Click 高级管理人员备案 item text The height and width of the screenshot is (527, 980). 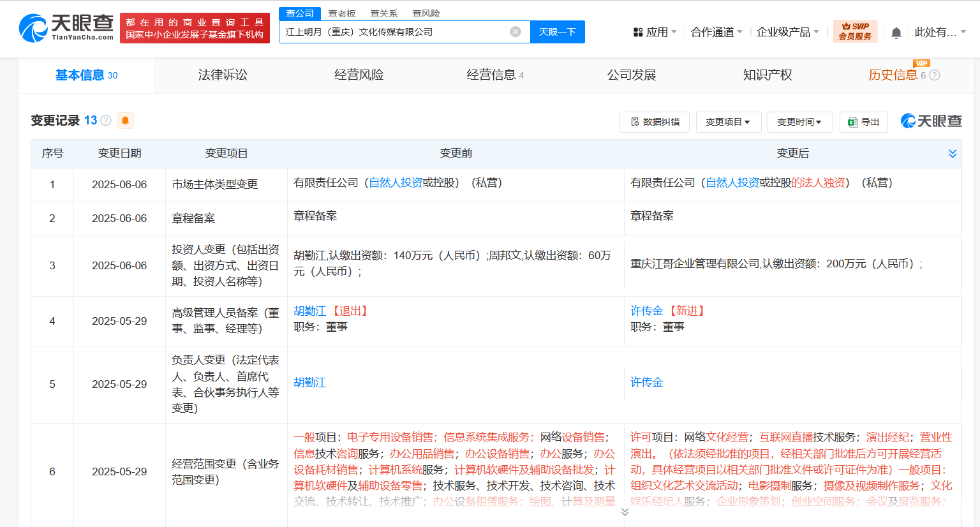(x=225, y=321)
